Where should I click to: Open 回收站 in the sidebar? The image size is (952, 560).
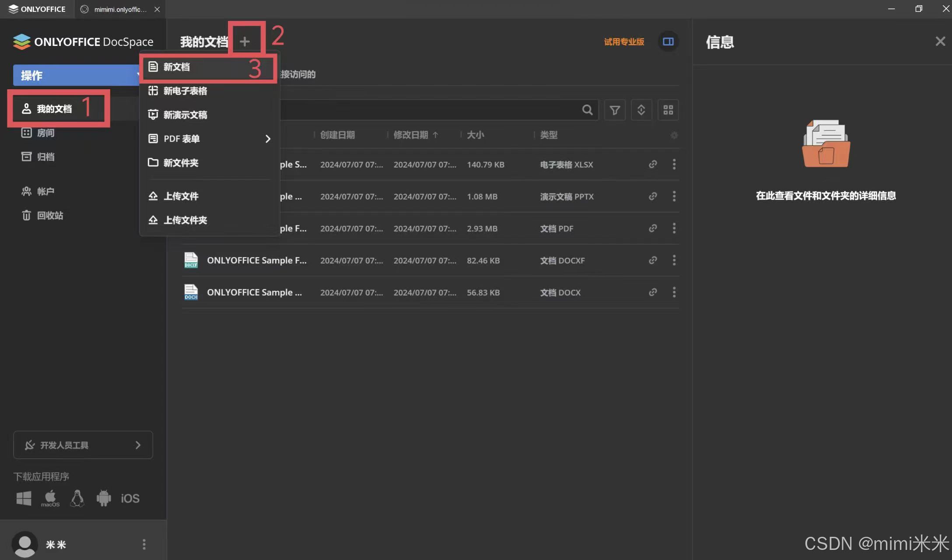[42, 215]
